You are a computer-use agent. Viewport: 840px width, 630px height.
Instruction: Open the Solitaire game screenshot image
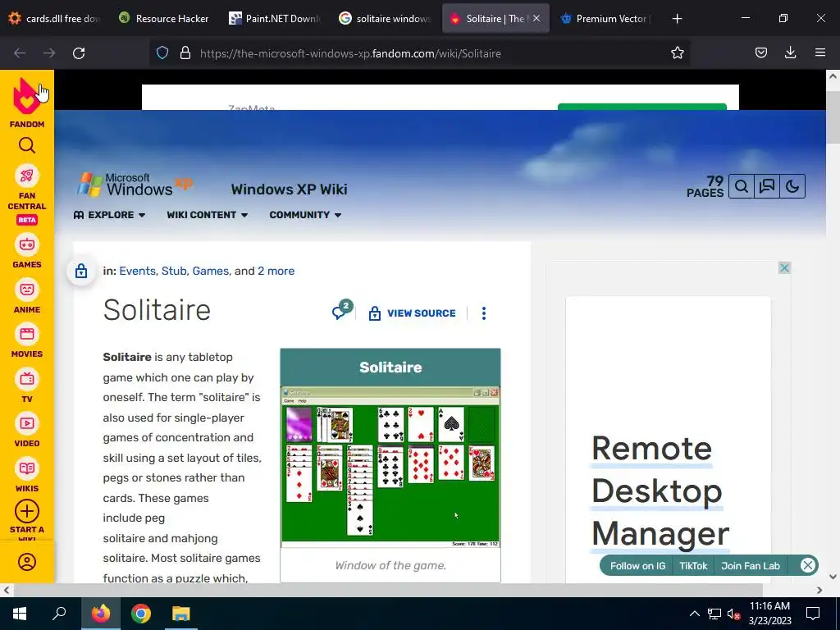[x=390, y=466]
